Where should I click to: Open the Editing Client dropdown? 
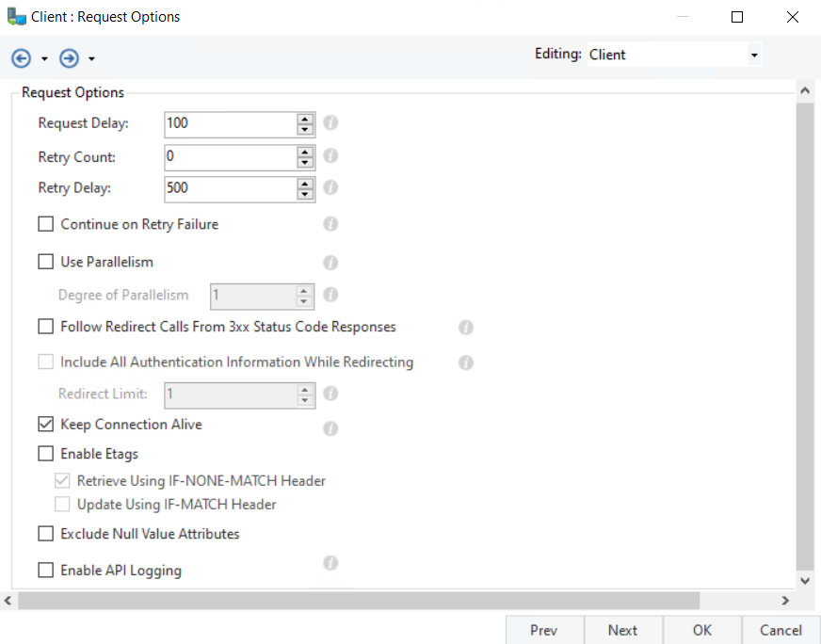[673, 55]
